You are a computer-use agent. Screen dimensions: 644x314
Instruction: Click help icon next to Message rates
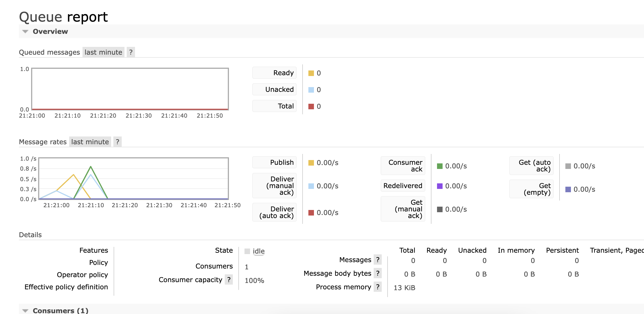coord(118,142)
